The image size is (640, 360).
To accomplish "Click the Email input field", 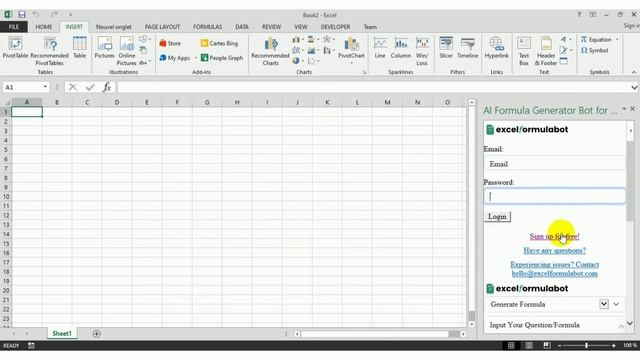I will [554, 164].
